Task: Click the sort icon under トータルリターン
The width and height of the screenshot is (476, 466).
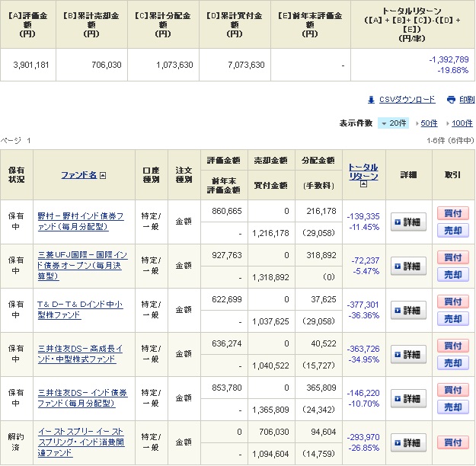Action: point(363,184)
